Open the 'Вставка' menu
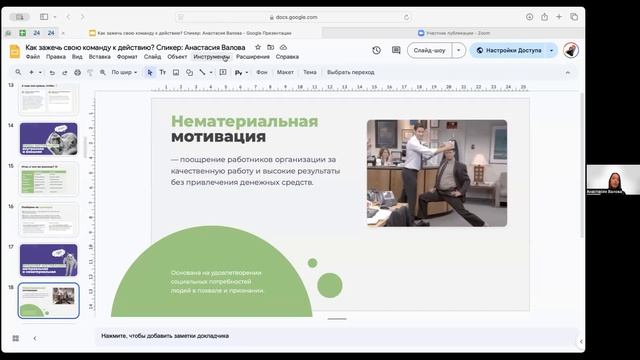Viewport: 640px width, 360px height. pyautogui.click(x=100, y=57)
